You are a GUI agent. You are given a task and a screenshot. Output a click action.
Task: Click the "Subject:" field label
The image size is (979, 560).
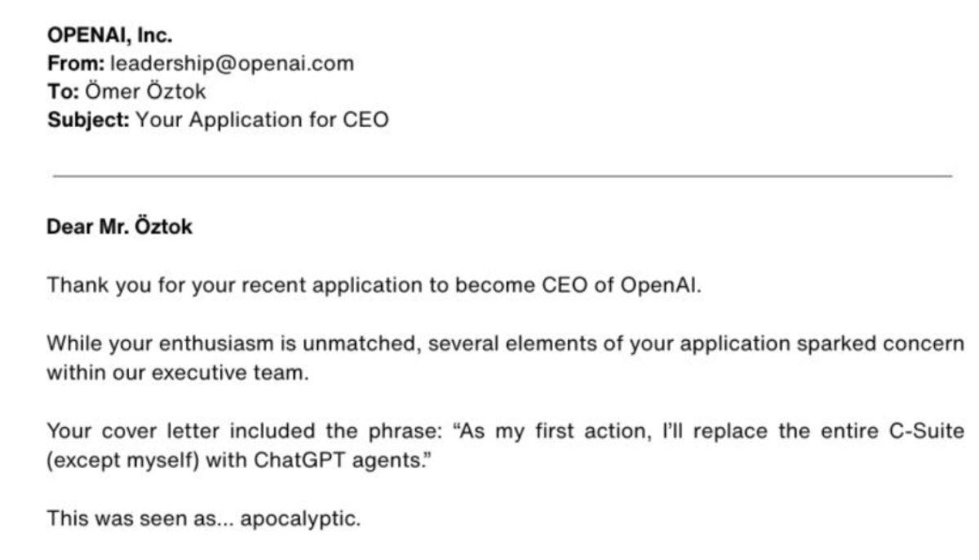coord(88,119)
